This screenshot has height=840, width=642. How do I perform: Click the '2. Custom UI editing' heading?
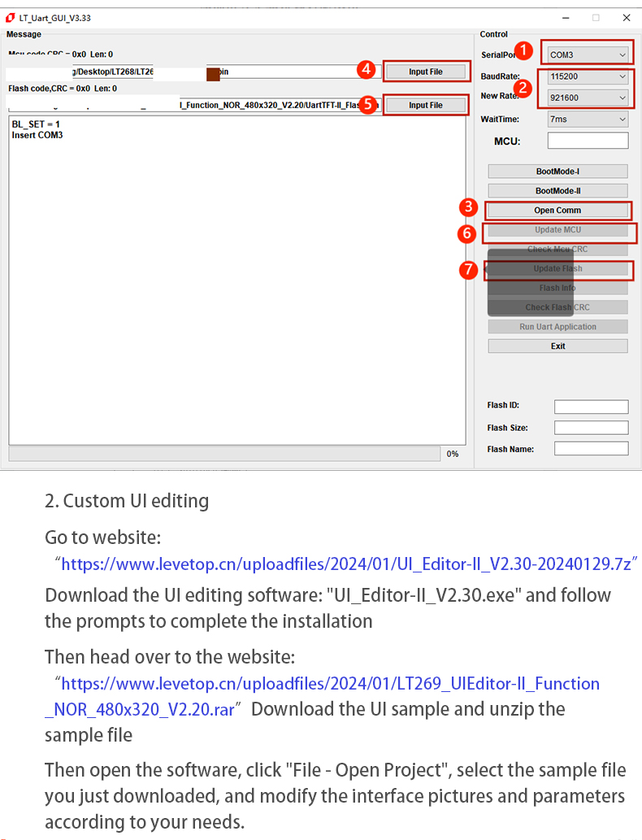[127, 501]
